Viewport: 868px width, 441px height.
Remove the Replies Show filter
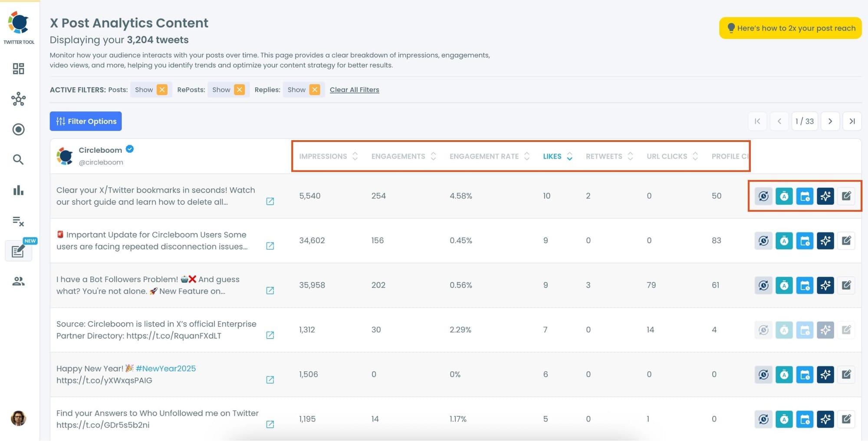pyautogui.click(x=315, y=89)
